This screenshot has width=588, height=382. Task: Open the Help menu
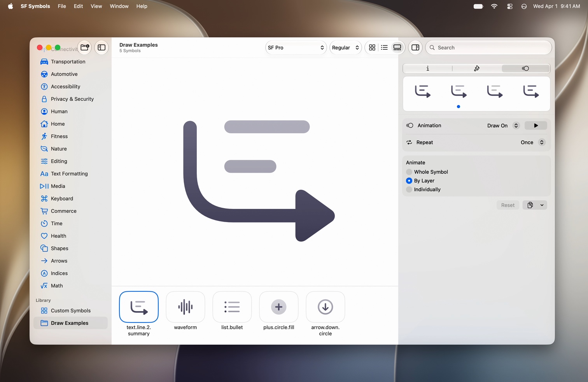pos(142,6)
